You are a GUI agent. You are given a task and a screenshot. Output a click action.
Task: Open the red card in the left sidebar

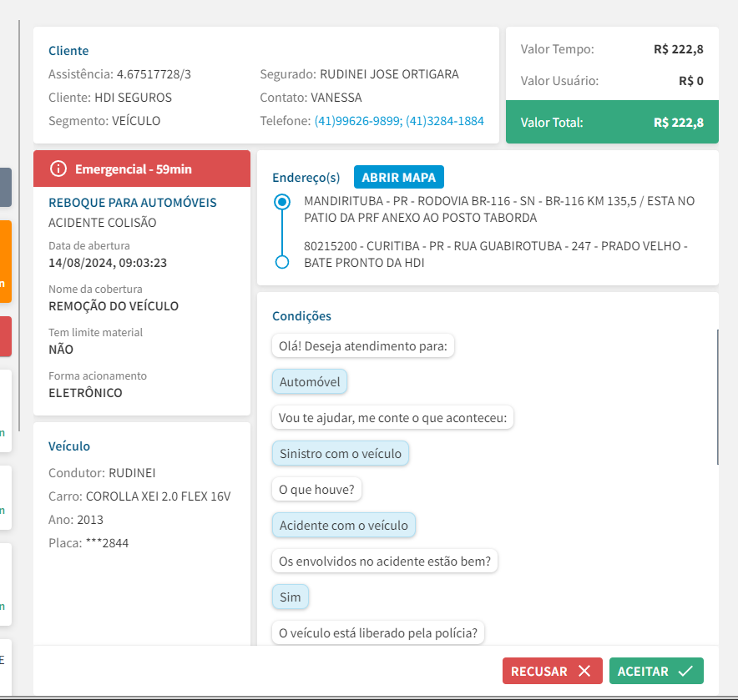coord(6,337)
